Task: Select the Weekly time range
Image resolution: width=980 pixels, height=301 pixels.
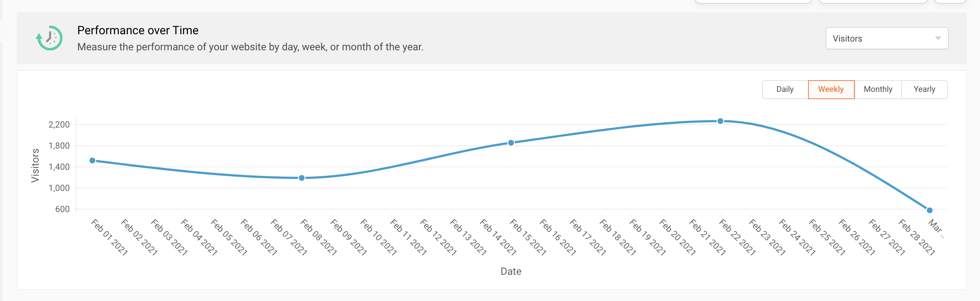Action: (831, 89)
